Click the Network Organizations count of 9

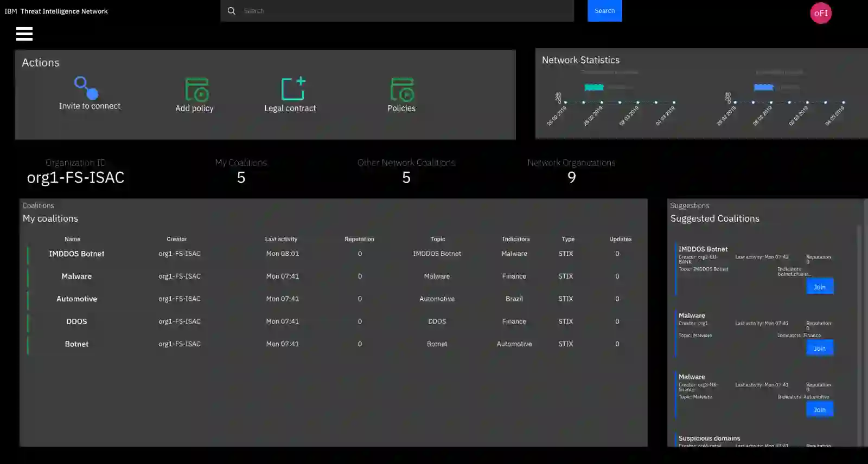tap(571, 177)
